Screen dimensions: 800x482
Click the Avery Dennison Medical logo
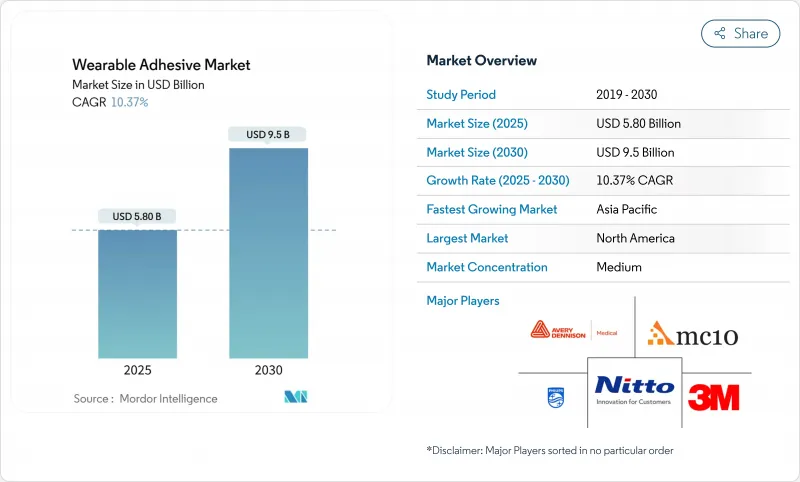point(576,332)
